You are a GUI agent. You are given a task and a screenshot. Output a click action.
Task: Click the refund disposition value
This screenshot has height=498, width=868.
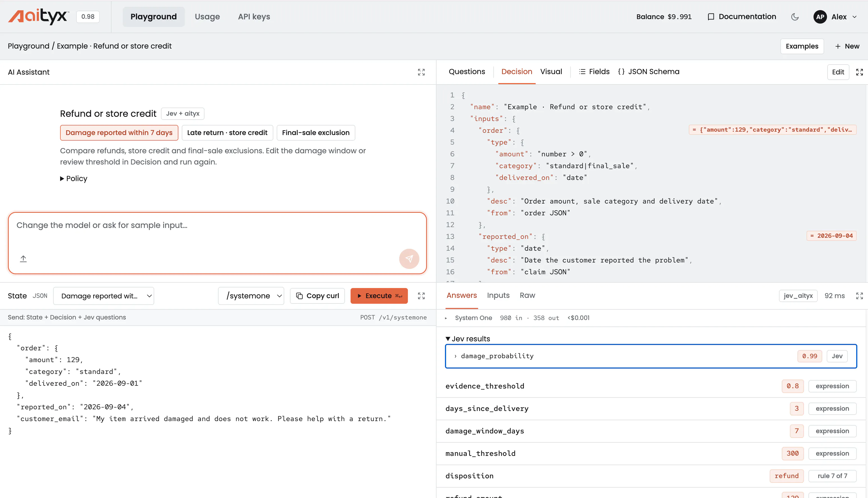(786, 476)
